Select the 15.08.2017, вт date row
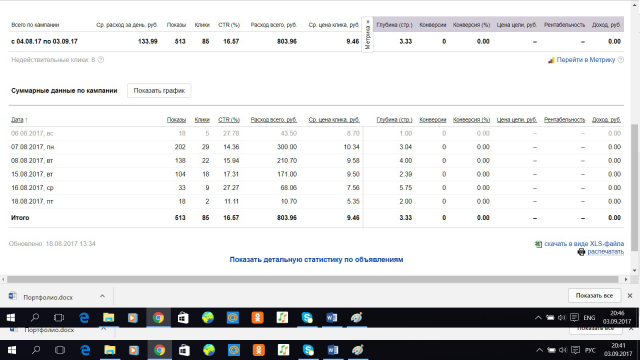The height and width of the screenshot is (360, 640). pos(316,174)
